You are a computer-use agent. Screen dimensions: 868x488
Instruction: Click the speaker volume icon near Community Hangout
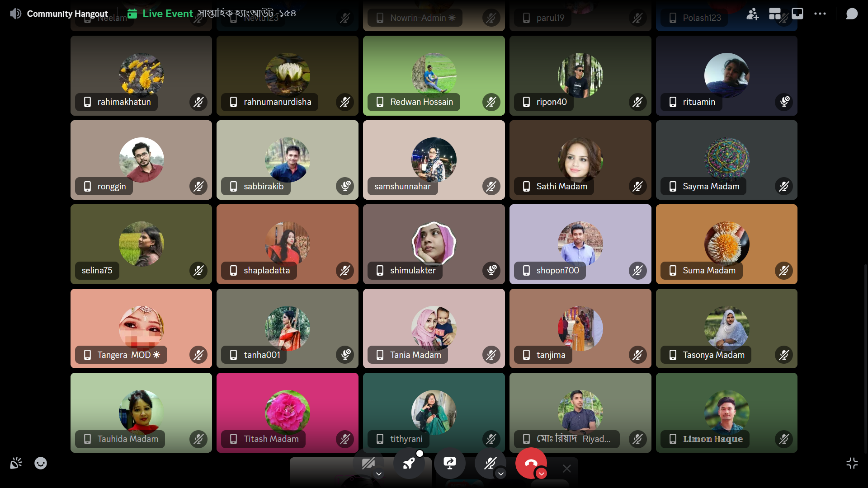15,14
